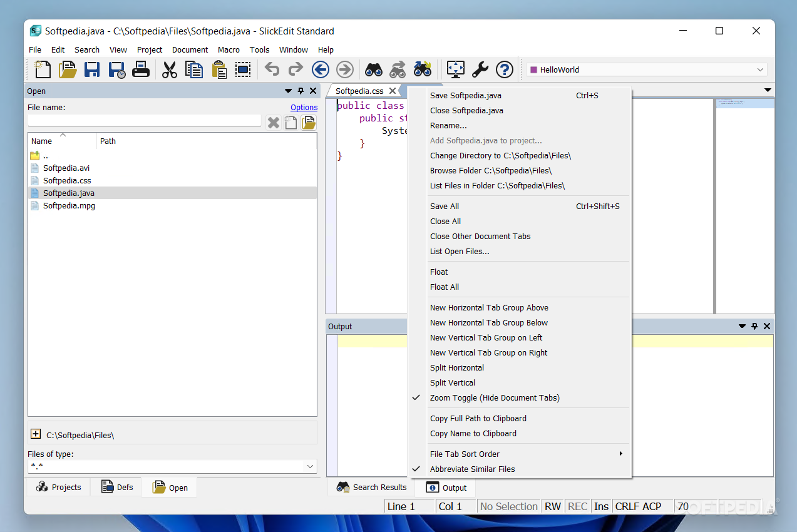Click into the File name input field
The height and width of the screenshot is (532, 797).
[144, 120]
